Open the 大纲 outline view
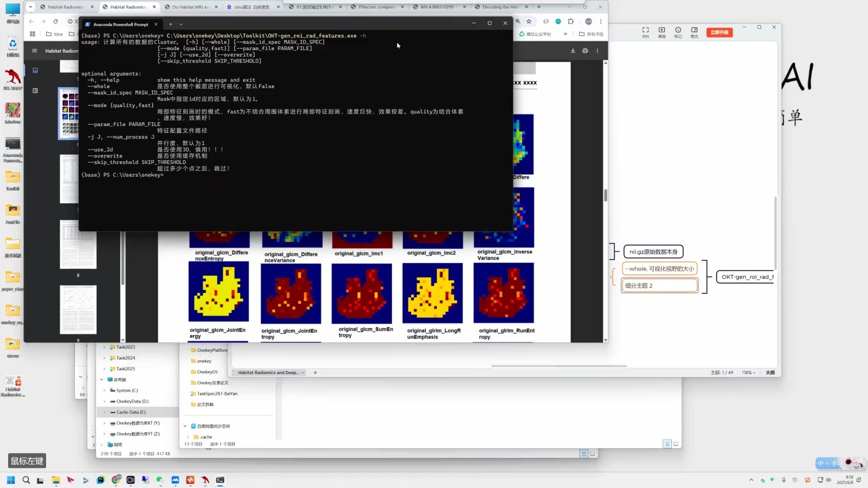Screen dimensions: 868x488 (770, 373)
